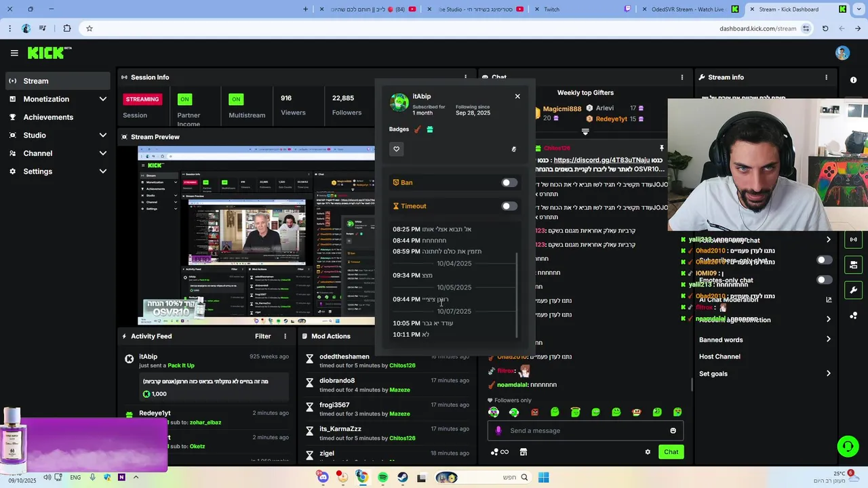Open Activity Feed Filter button
This screenshot has width=868, height=488.
tap(262, 336)
